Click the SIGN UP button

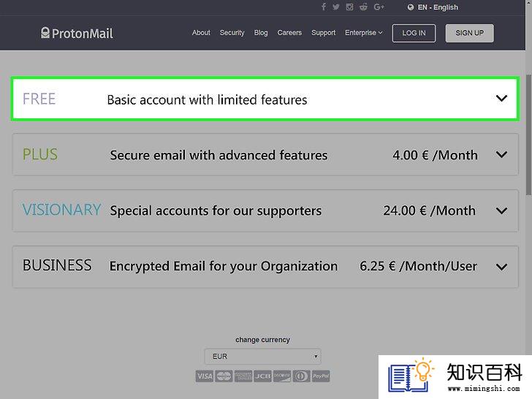[x=470, y=33]
